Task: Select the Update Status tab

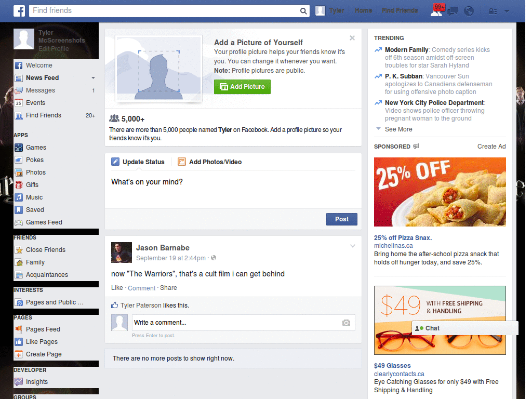Action: [x=138, y=162]
